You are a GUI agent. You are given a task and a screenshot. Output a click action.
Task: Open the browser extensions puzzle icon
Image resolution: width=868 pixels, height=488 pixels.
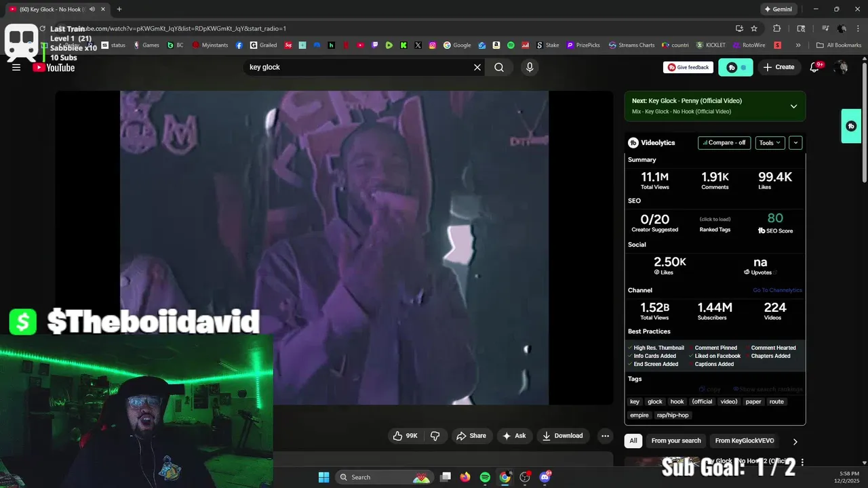point(777,28)
